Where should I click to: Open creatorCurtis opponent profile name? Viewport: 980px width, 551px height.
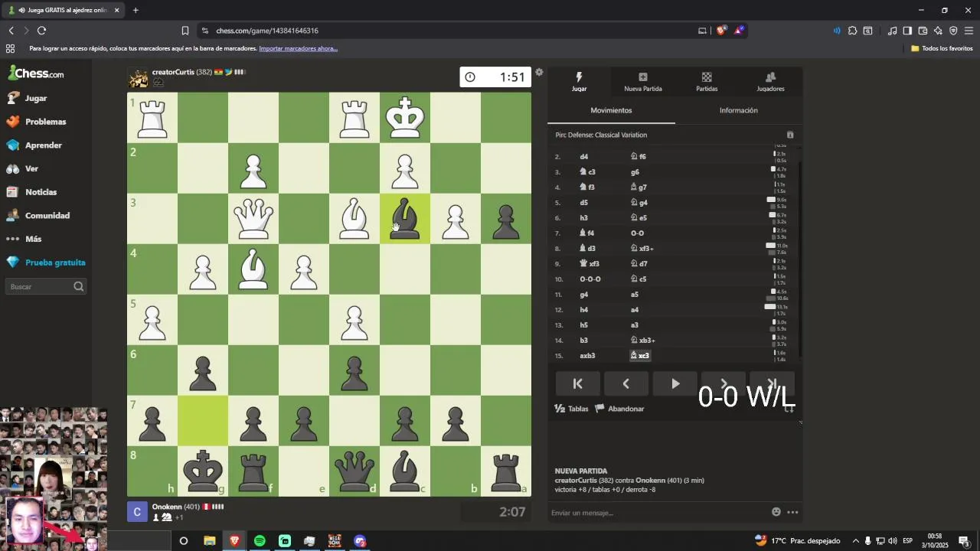173,72
